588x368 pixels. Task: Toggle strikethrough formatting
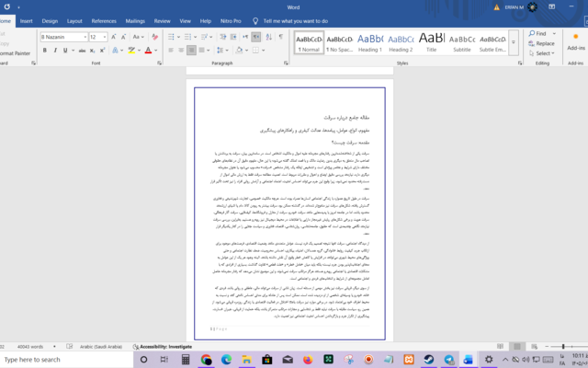82,51
